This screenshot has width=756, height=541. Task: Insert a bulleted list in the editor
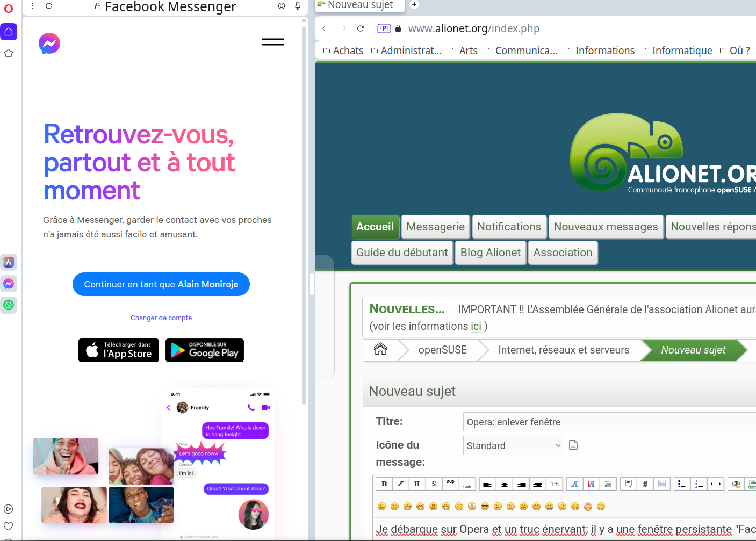tap(682, 484)
